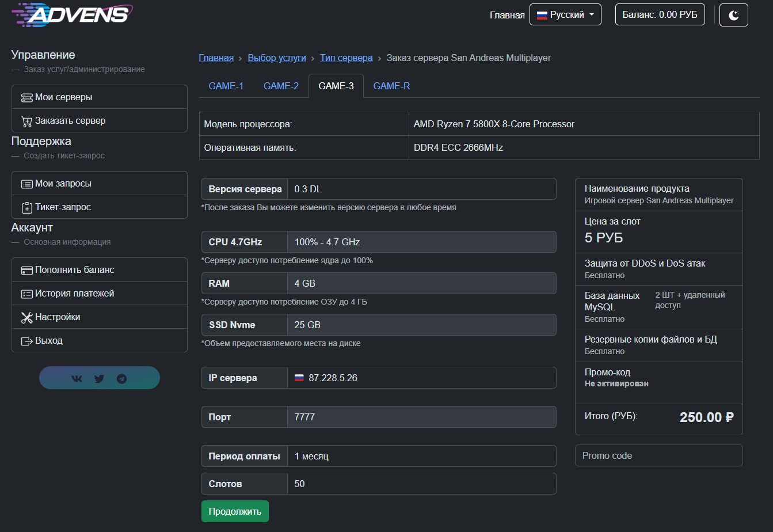Screen dimensions: 773x532
Task: Click the Главная breadcrumb link
Action: click(x=216, y=58)
